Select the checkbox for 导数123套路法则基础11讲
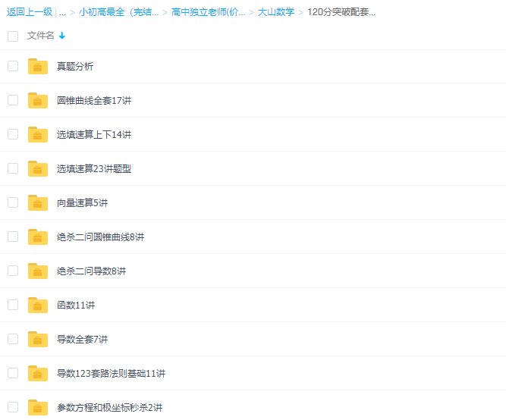The height and width of the screenshot is (420, 506). [x=13, y=373]
